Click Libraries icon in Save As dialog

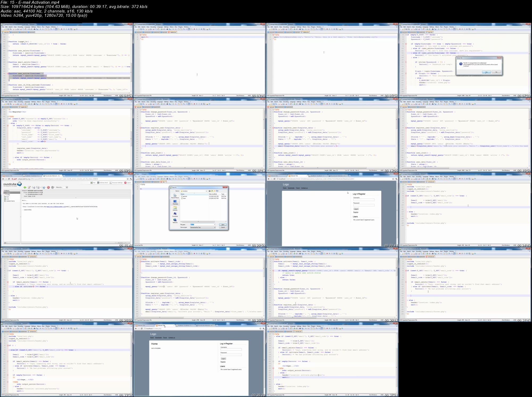(x=175, y=208)
